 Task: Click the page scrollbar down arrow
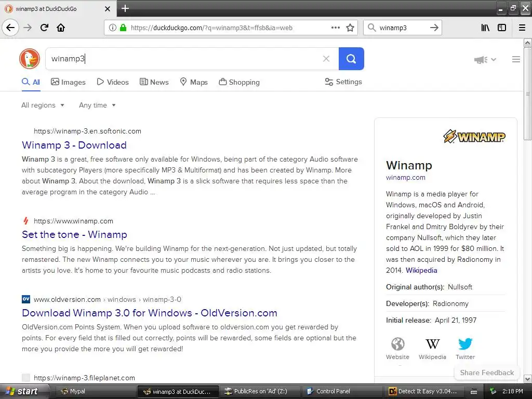pos(527,379)
